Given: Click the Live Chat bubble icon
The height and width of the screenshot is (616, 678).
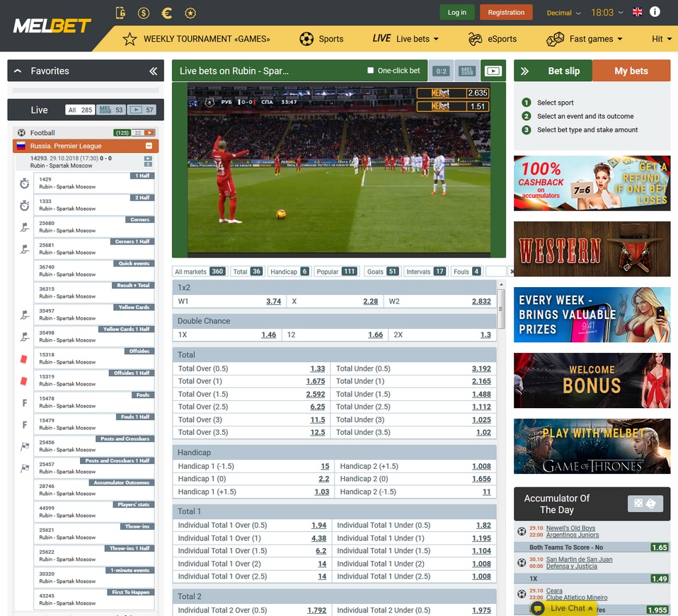Looking at the screenshot, I should 537,608.
